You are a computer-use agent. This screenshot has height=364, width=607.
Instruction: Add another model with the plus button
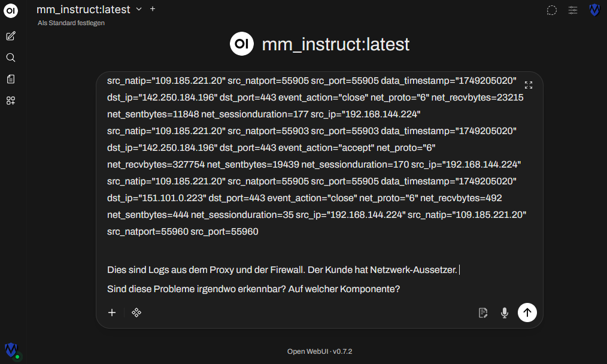153,9
